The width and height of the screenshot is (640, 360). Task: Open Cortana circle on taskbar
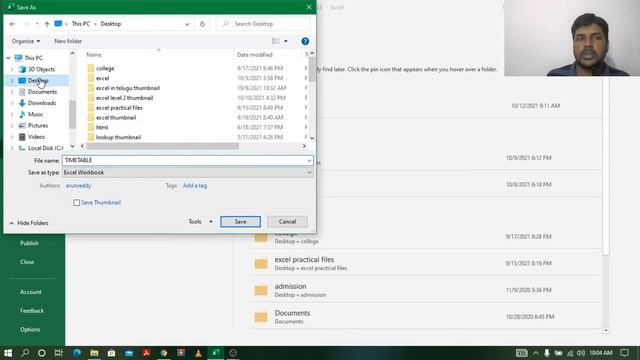(x=42, y=353)
